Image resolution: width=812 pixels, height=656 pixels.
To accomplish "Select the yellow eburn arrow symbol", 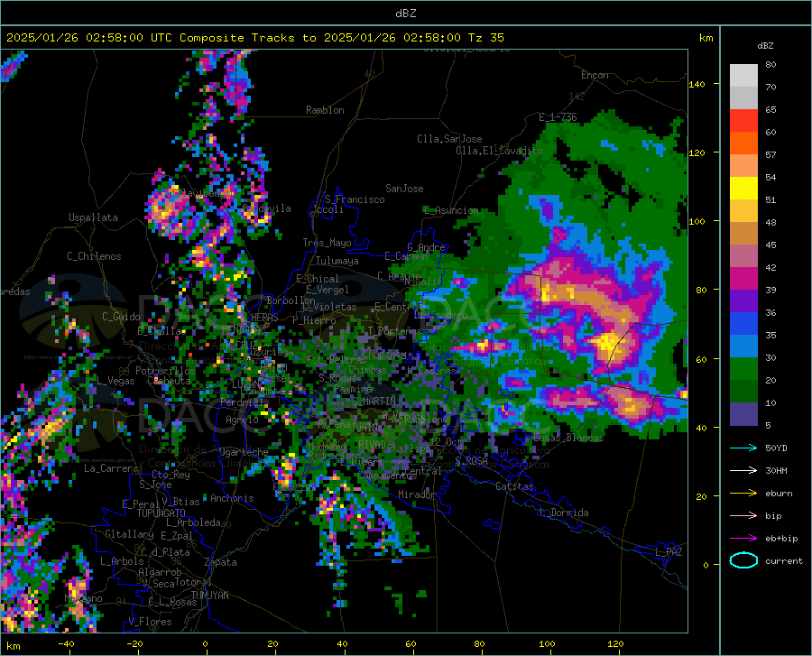I will point(743,493).
